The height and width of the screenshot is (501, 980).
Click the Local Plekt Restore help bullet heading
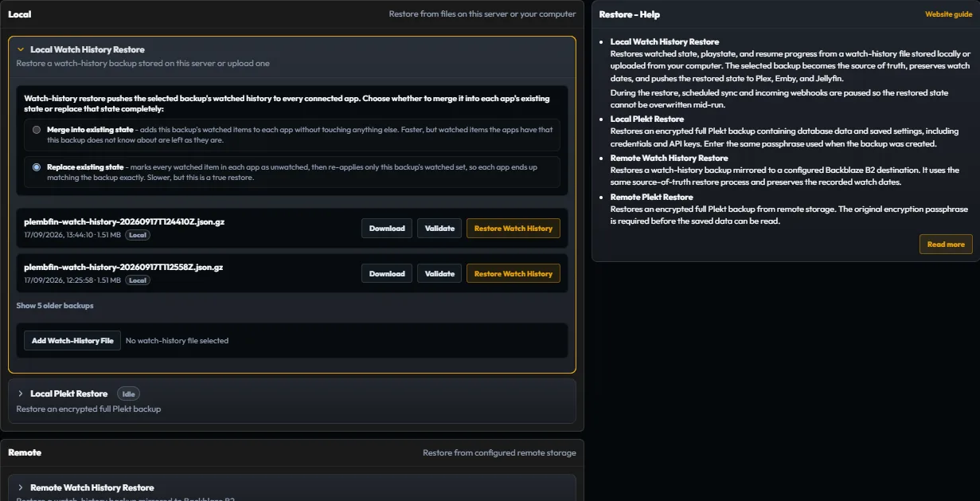pyautogui.click(x=647, y=119)
